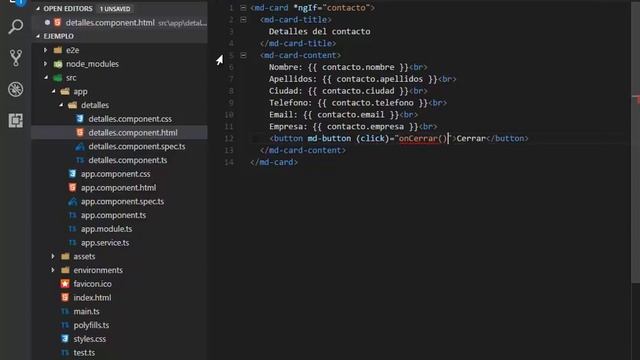This screenshot has height=360, width=640.
Task: Place cursor on contacto.email expression
Action: coord(351,115)
